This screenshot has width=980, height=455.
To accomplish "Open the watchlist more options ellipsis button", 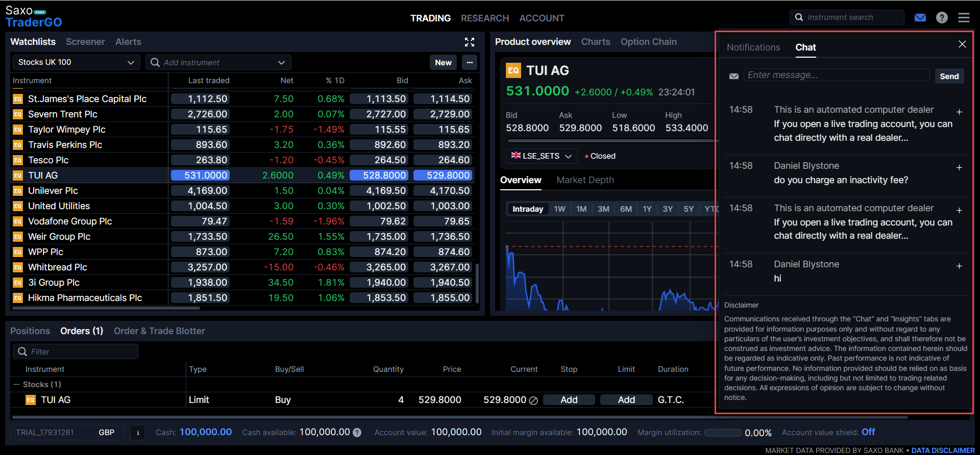I will point(470,62).
